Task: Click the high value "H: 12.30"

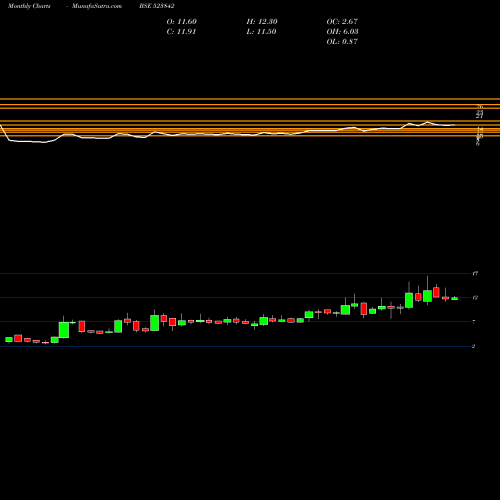Action: 262,22
